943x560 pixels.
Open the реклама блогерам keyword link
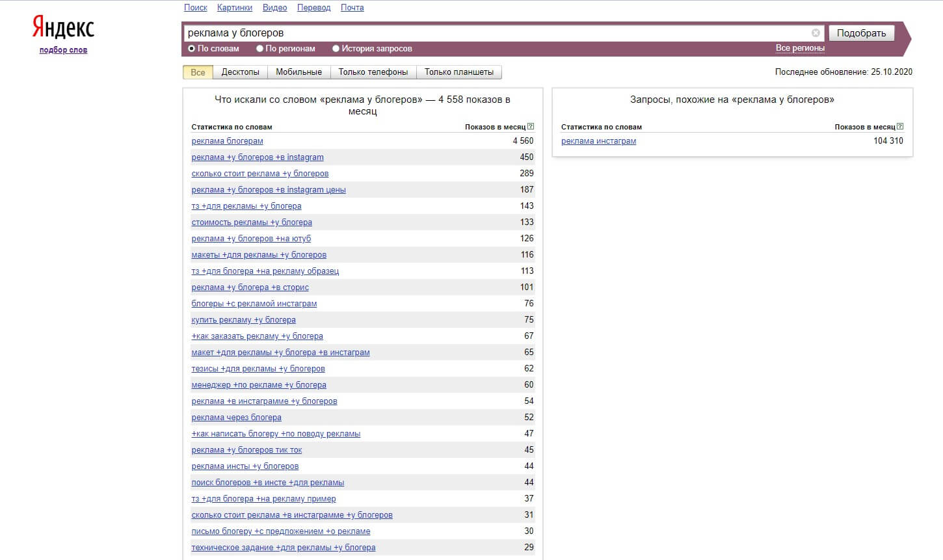(x=227, y=141)
